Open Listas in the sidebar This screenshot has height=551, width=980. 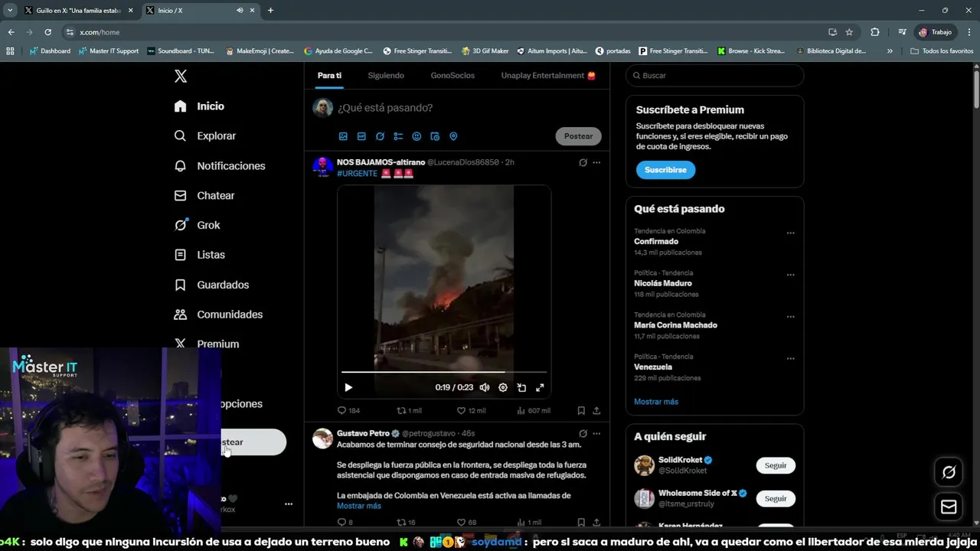199,255
